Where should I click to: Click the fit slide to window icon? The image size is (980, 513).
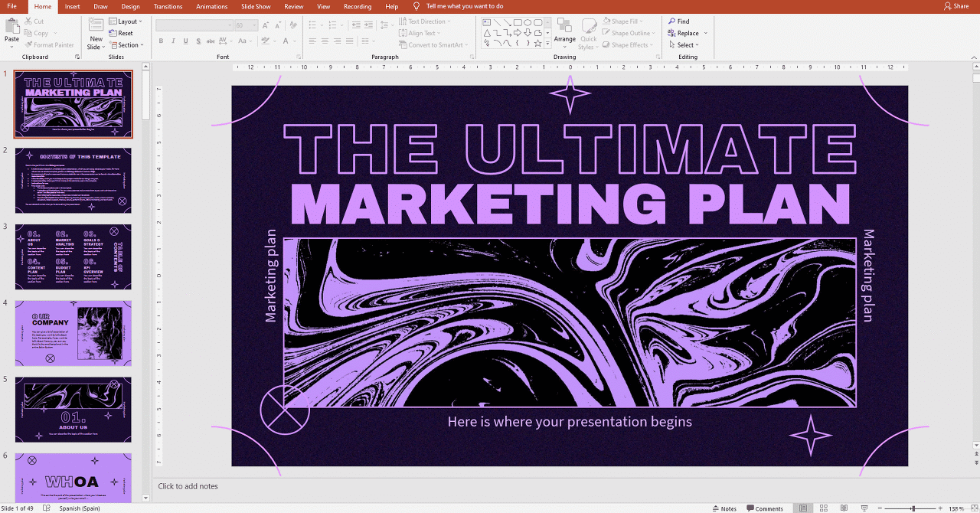973,508
